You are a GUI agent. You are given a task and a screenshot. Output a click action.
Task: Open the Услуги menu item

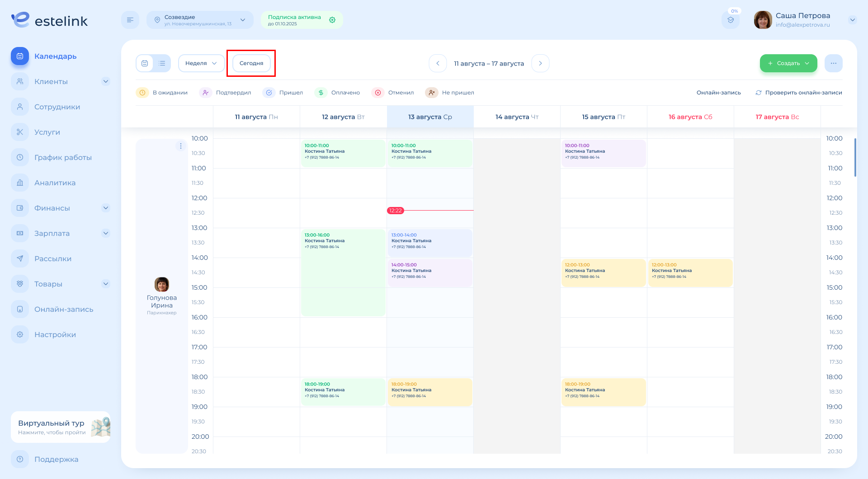click(47, 132)
